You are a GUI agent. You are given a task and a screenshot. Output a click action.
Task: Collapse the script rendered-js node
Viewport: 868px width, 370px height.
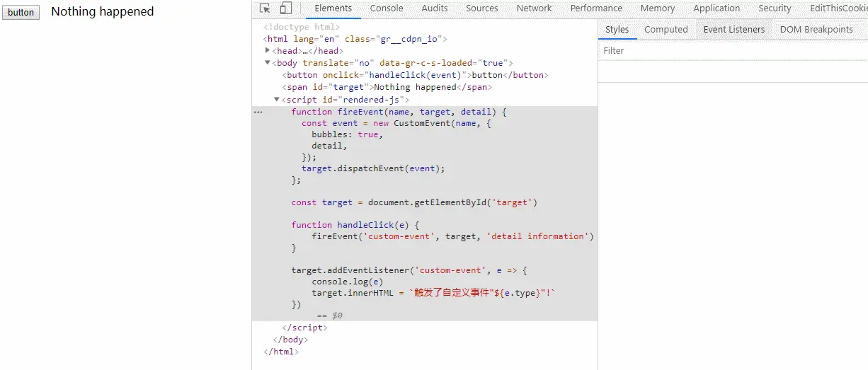(277, 100)
